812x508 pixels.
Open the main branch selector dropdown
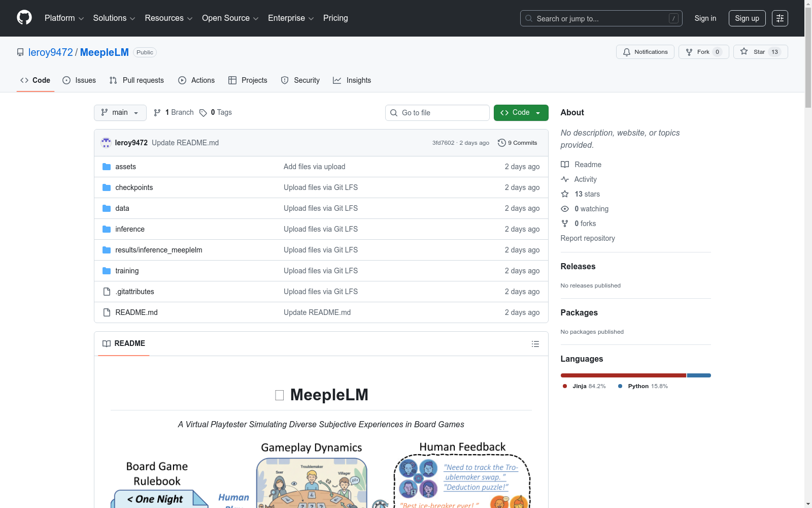[x=120, y=113]
